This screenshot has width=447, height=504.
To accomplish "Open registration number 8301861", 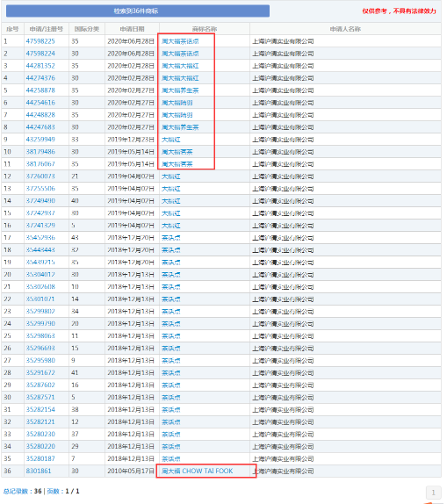I will tap(39, 471).
